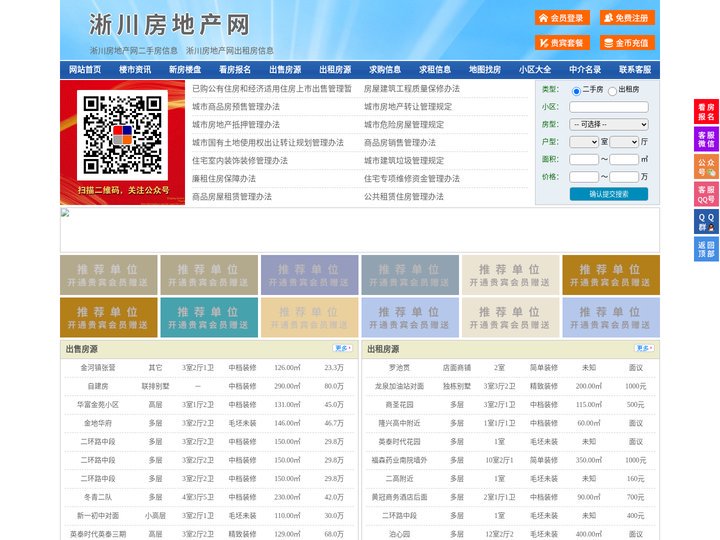Viewport: 720px width, 540px height.
Task: Click the 公众号 side icon
Action: (x=706, y=167)
